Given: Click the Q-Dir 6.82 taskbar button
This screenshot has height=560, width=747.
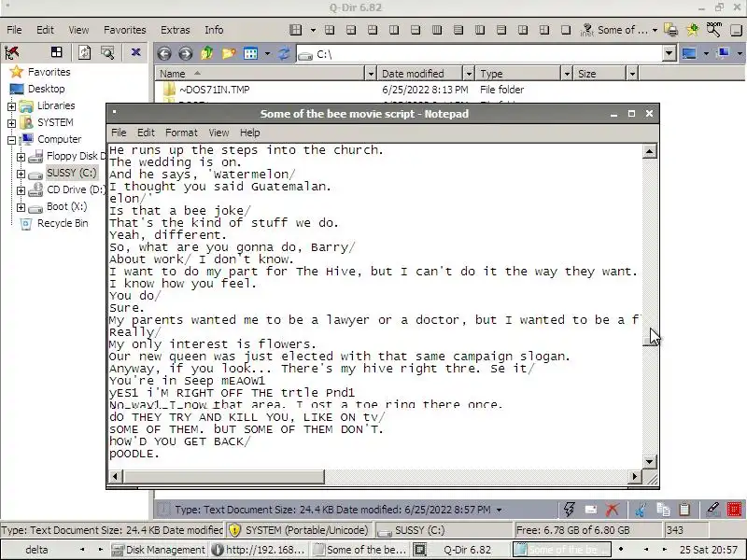Looking at the screenshot, I should (459, 550).
